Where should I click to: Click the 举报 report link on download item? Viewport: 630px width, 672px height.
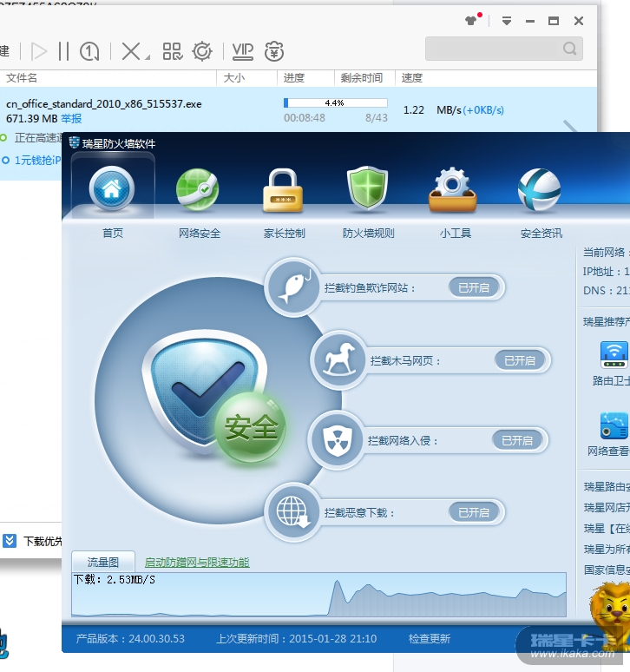(x=71, y=118)
